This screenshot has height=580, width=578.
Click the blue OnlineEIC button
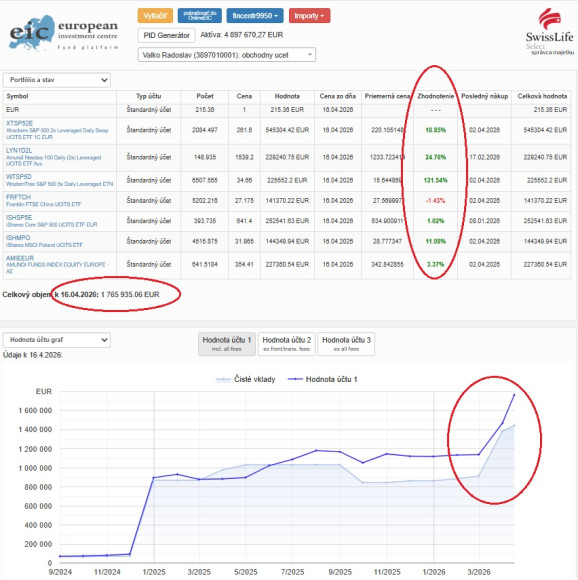[200, 16]
